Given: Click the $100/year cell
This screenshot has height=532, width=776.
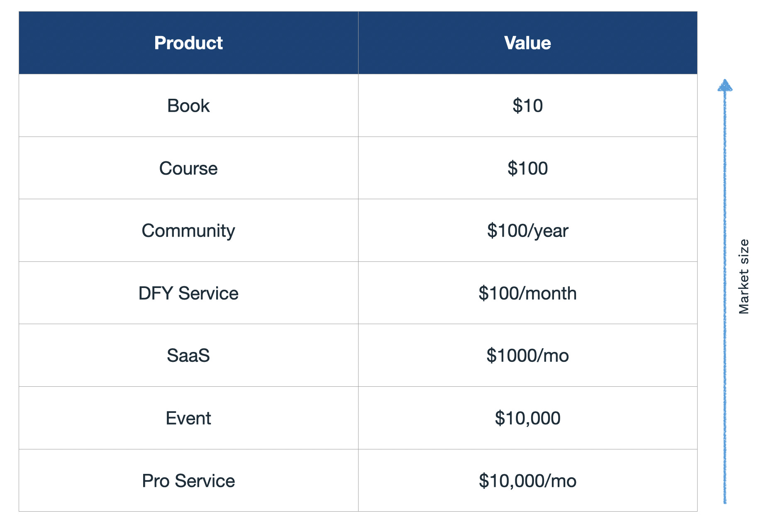Looking at the screenshot, I should (x=527, y=231).
